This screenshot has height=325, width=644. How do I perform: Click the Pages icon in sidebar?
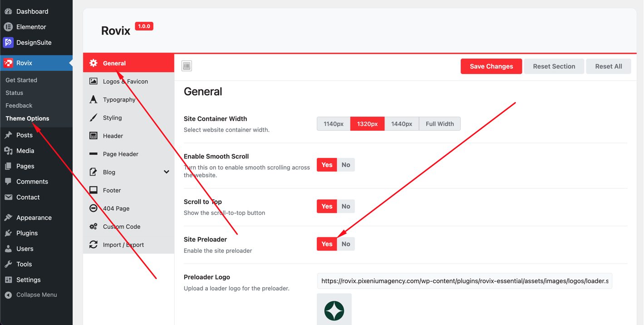pyautogui.click(x=8, y=166)
